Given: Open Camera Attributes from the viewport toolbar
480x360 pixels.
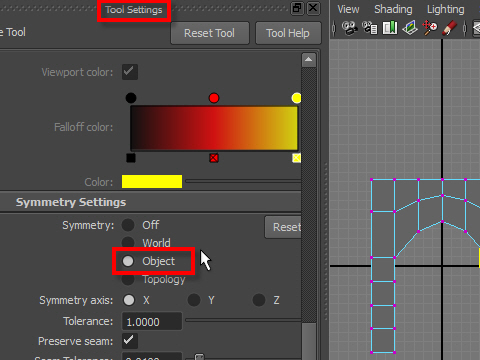Looking at the screenshot, I should (x=369, y=28).
